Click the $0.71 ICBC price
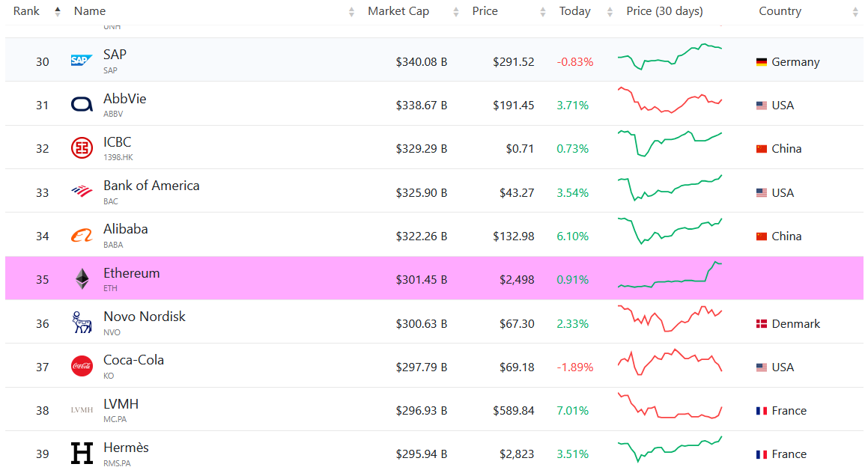868x470 pixels. pyautogui.click(x=520, y=149)
